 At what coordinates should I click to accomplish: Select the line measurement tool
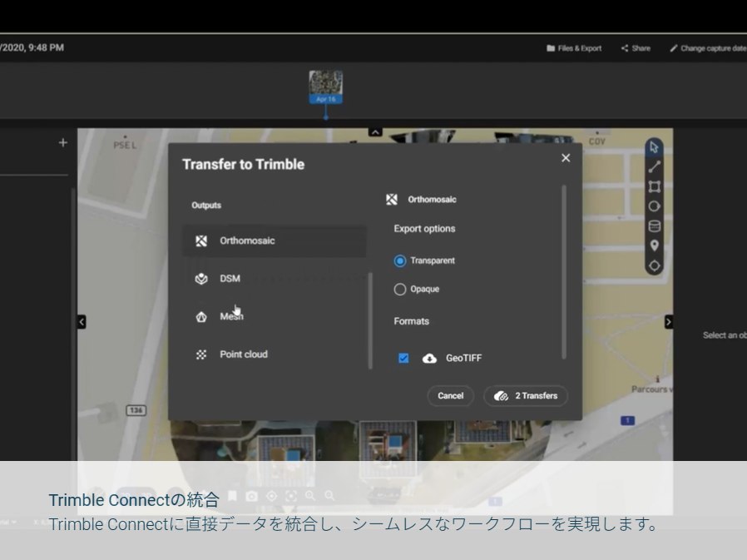coord(654,166)
